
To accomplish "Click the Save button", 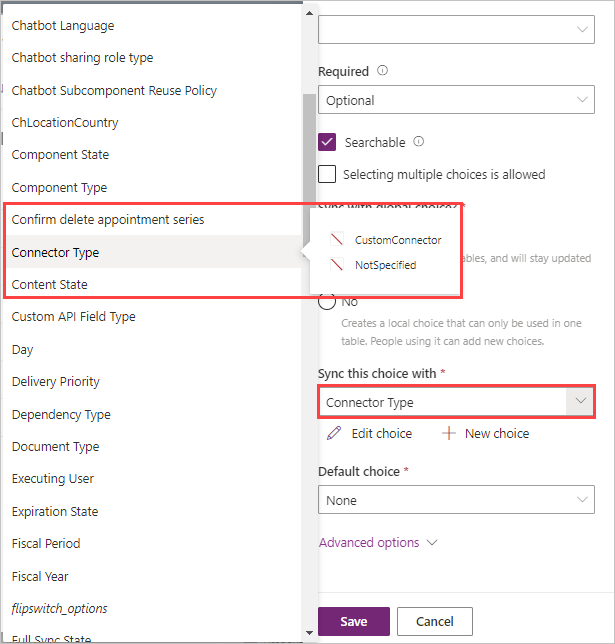I will point(354,621).
